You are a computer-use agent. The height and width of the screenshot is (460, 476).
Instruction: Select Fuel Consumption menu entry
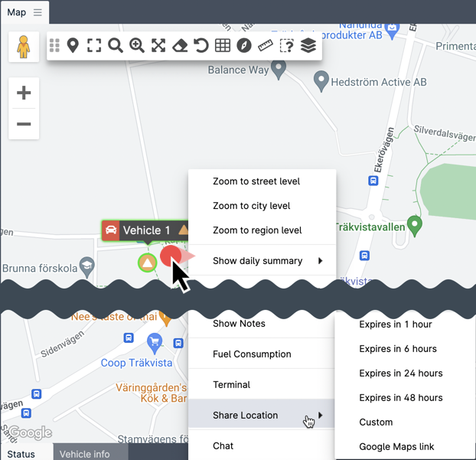click(x=262, y=354)
